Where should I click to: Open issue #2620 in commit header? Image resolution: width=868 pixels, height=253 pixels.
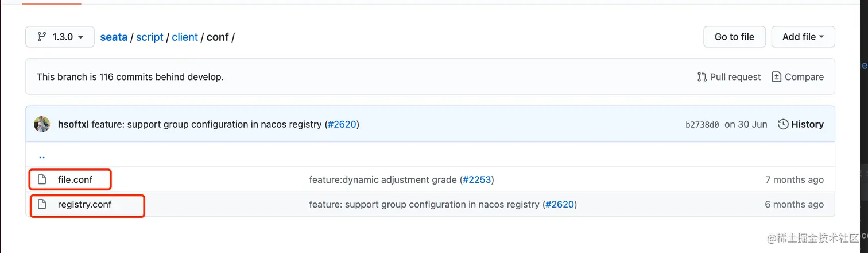coord(342,124)
